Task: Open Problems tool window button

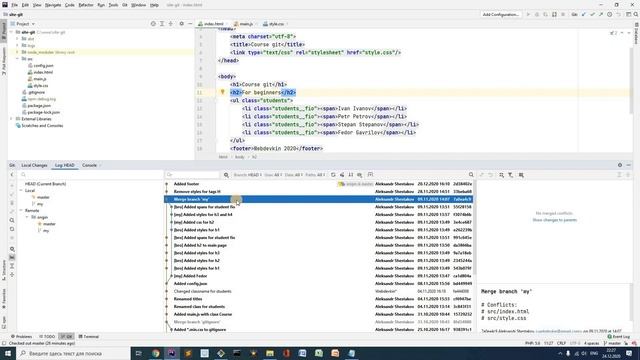Action: (21, 337)
